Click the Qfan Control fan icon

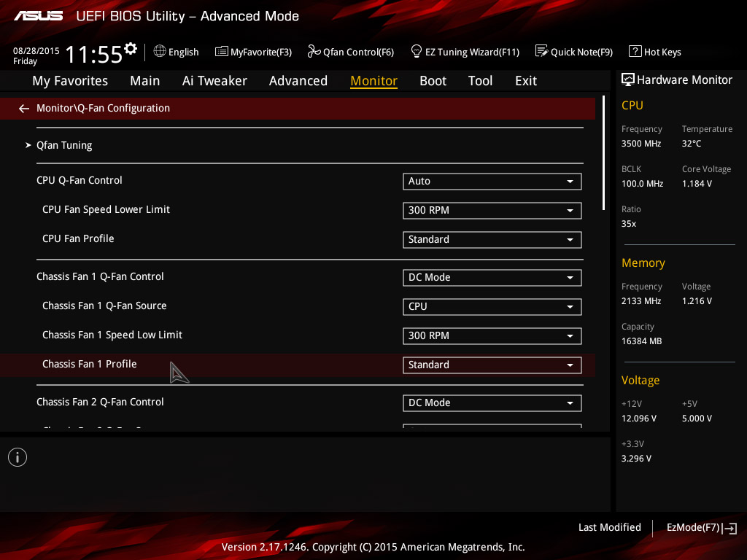(314, 51)
